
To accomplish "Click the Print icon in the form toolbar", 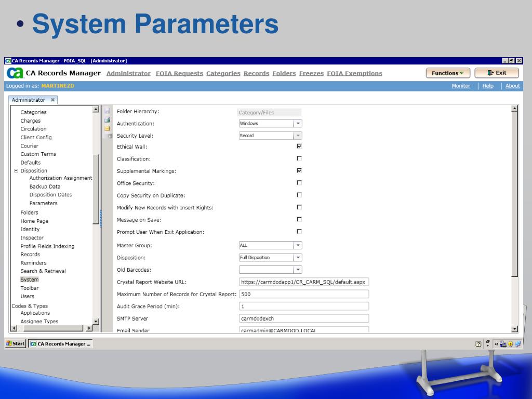I will (107, 120).
